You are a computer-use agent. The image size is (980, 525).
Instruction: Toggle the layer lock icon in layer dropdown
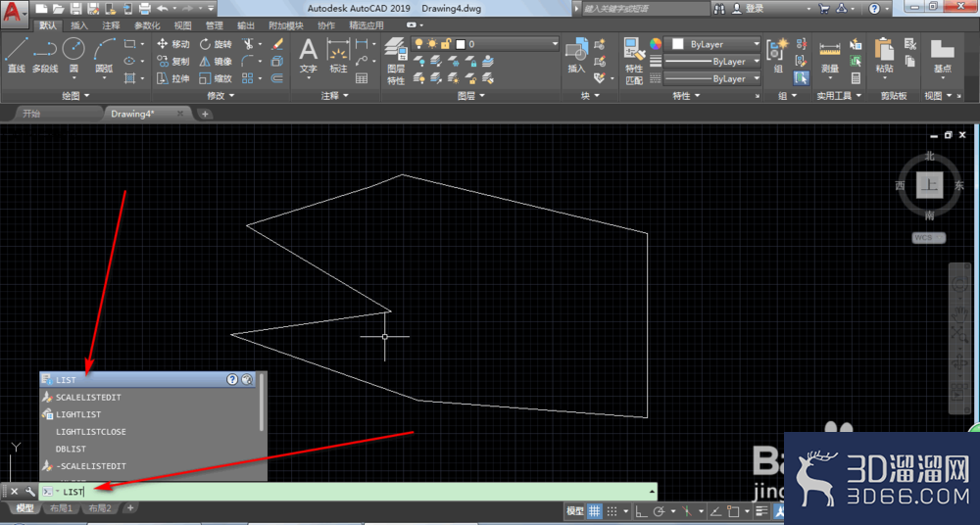click(446, 44)
